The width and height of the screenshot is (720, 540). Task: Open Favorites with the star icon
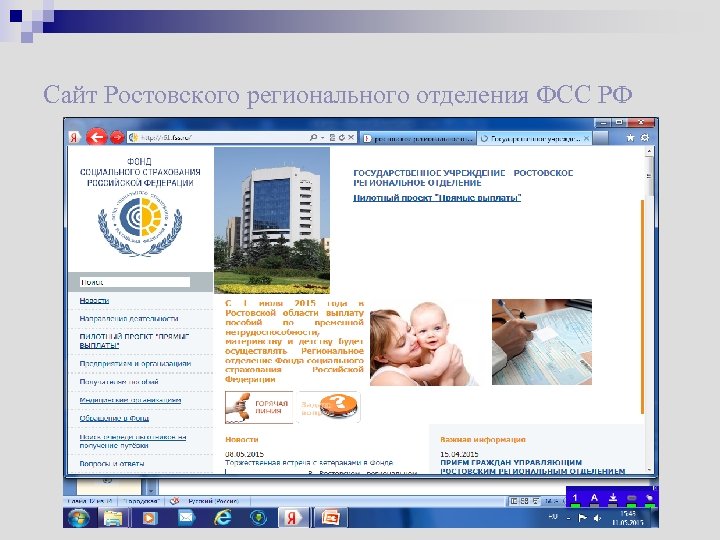coord(630,137)
